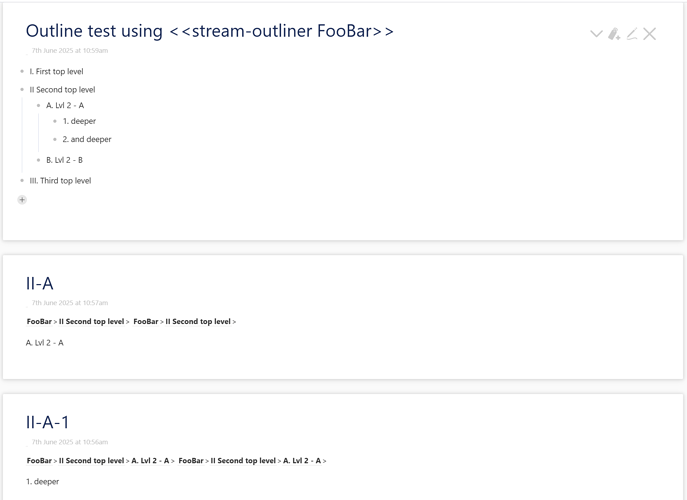Open first FooBar breadcrumb in II-A tiddler
The height and width of the screenshot is (500, 687).
tap(39, 322)
